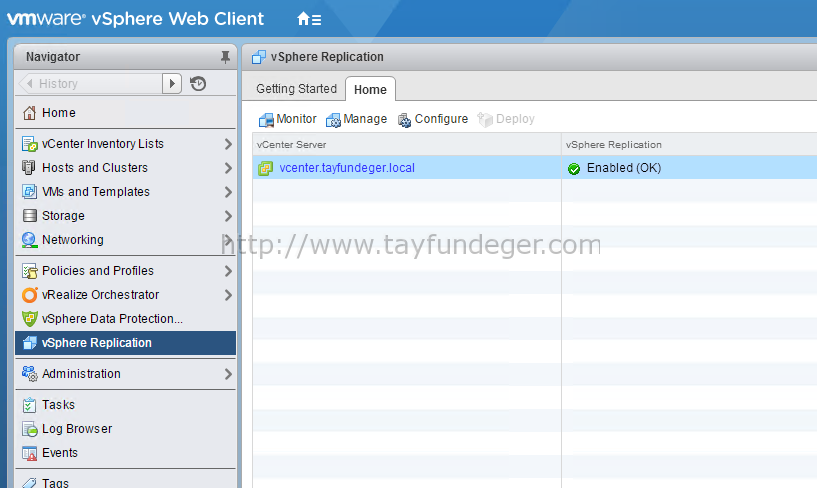Select the Home tab in vSphere Replication
Viewport: 817px width, 488px height.
[x=370, y=89]
